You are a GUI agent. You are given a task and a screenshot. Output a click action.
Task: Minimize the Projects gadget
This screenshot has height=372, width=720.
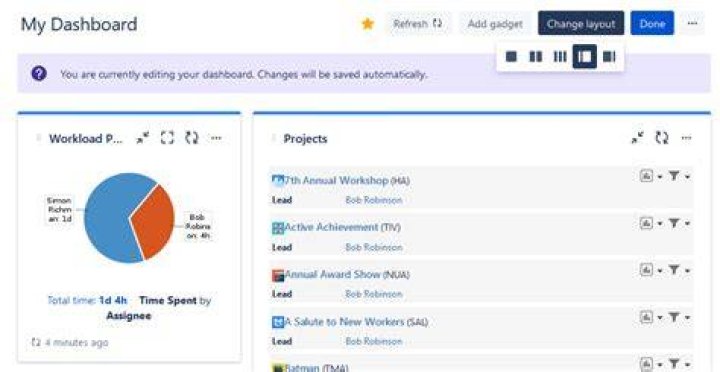click(x=637, y=138)
